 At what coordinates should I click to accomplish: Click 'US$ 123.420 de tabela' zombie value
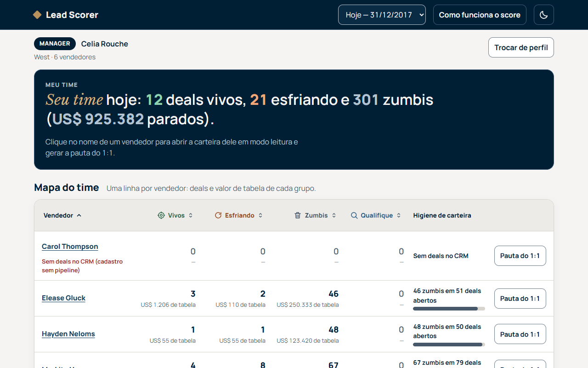(x=308, y=341)
